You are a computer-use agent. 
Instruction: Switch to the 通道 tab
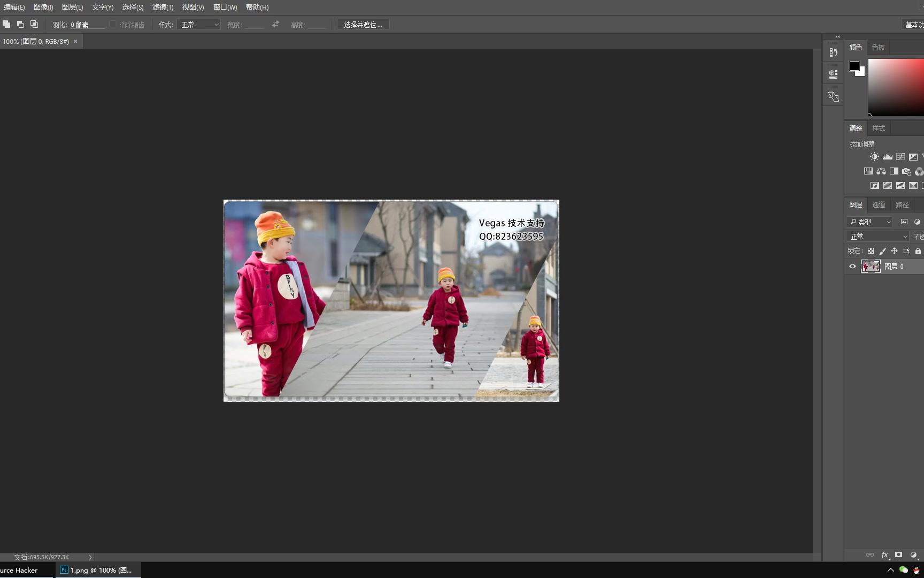coord(879,205)
